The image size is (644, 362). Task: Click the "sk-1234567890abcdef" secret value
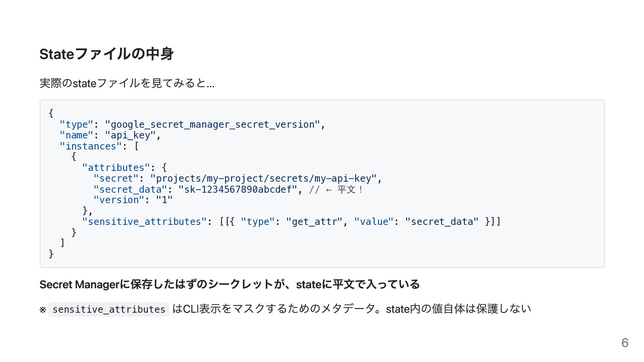238,190
